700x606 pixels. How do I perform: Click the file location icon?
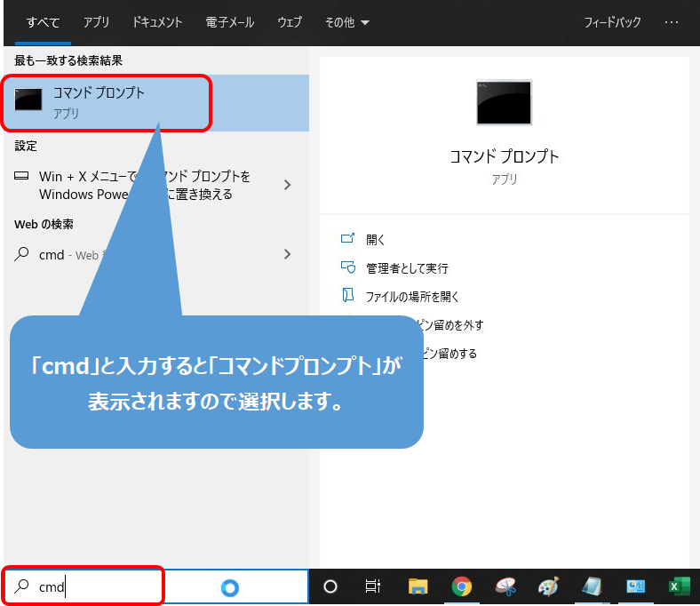(x=347, y=295)
